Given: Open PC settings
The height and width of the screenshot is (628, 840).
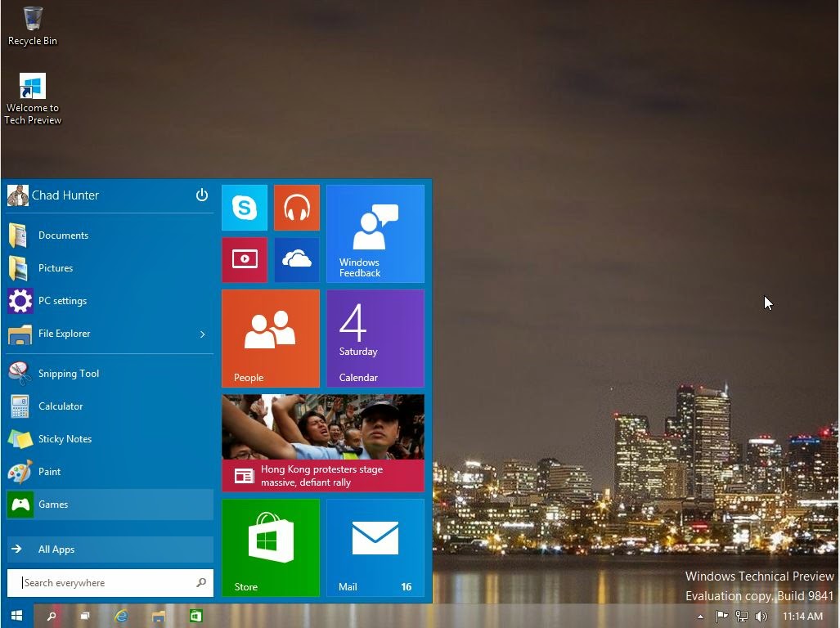Looking at the screenshot, I should click(110, 301).
